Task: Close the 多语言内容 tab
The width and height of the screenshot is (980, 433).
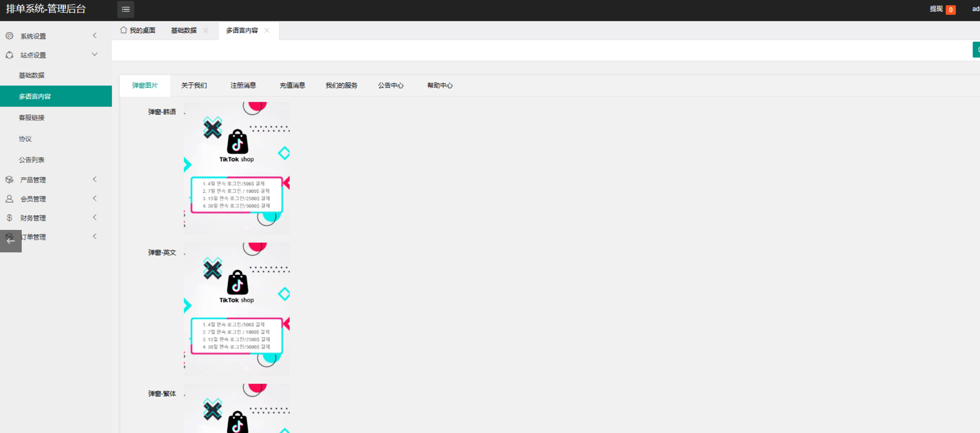Action: click(267, 30)
